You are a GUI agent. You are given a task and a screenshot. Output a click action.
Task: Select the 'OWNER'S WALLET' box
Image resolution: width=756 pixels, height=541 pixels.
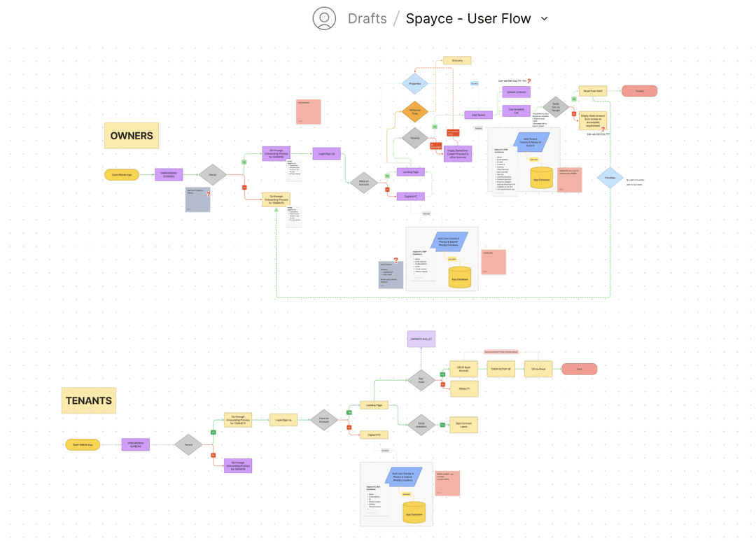[421, 339]
